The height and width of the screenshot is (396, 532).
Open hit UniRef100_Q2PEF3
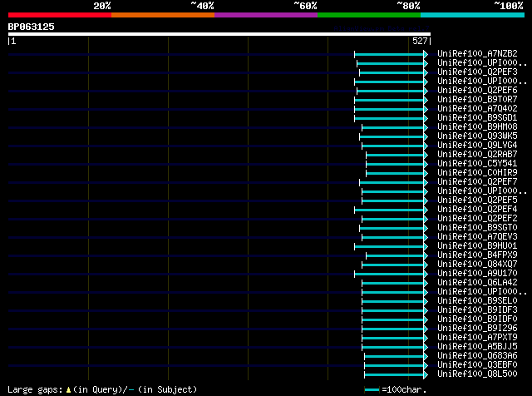(477, 72)
